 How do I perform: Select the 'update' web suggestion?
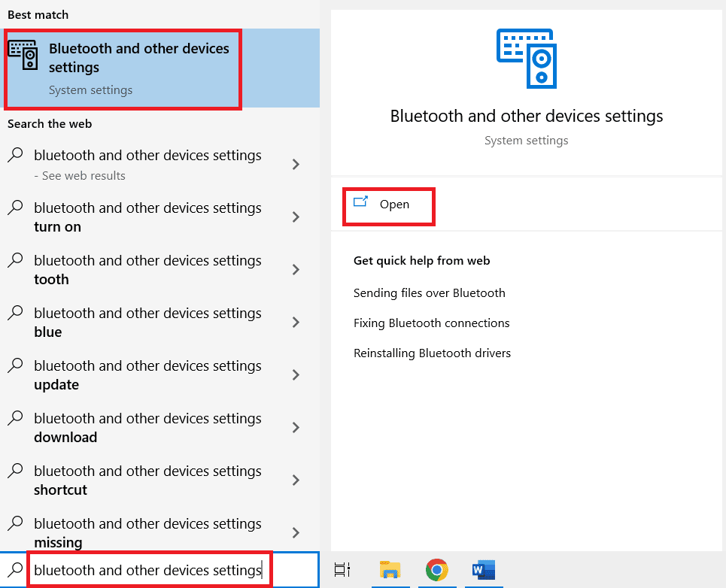pos(160,375)
